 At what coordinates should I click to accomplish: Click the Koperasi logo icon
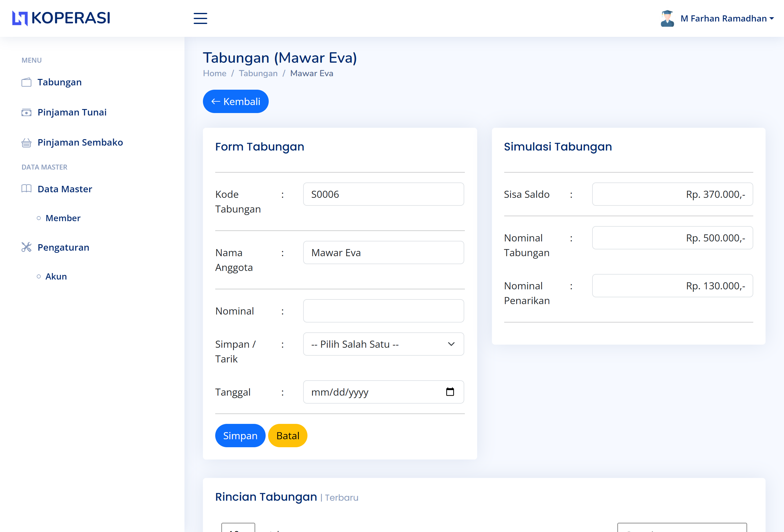[x=20, y=18]
